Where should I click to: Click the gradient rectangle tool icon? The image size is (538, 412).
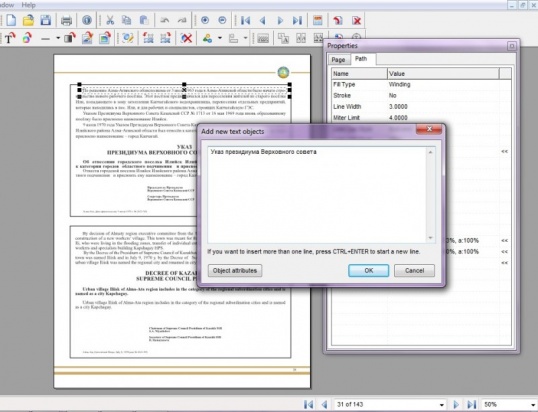click(x=70, y=38)
